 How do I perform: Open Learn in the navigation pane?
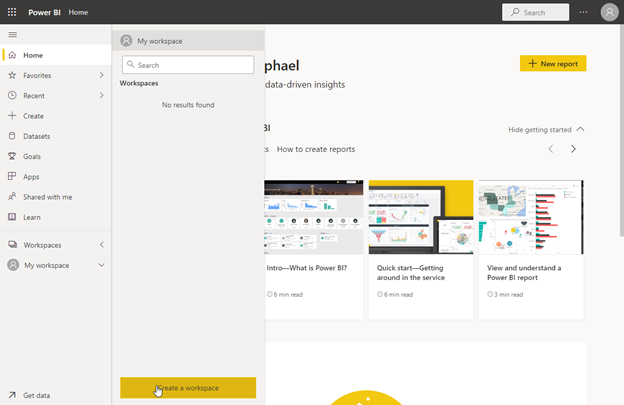coord(56,217)
